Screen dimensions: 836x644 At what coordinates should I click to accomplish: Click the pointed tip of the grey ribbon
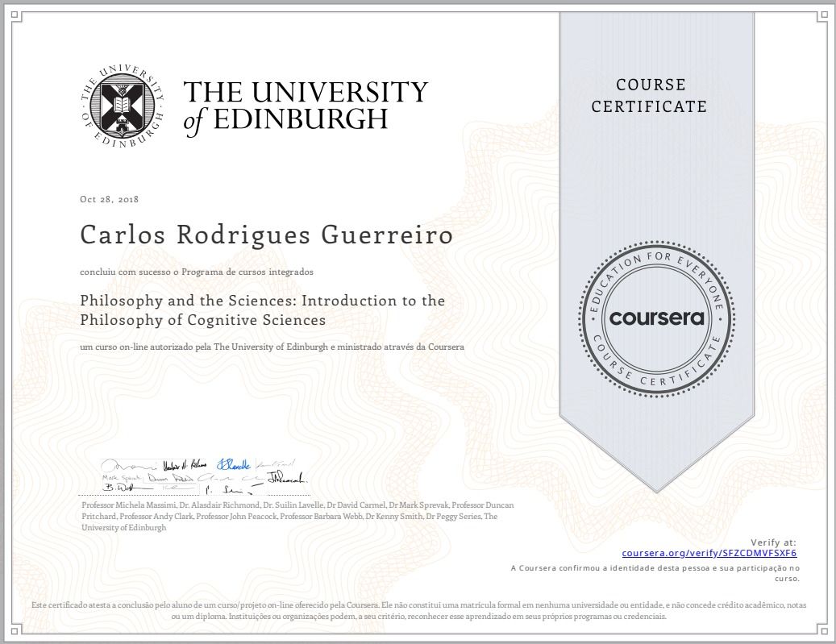coord(657,487)
